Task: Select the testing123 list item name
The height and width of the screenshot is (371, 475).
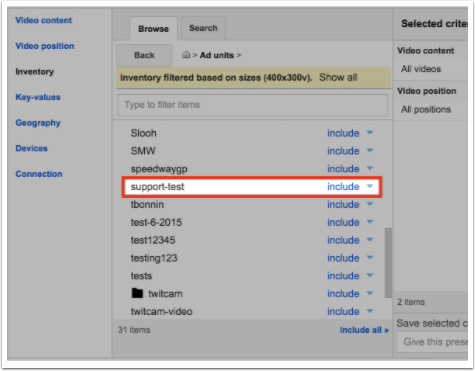Action: click(x=154, y=258)
